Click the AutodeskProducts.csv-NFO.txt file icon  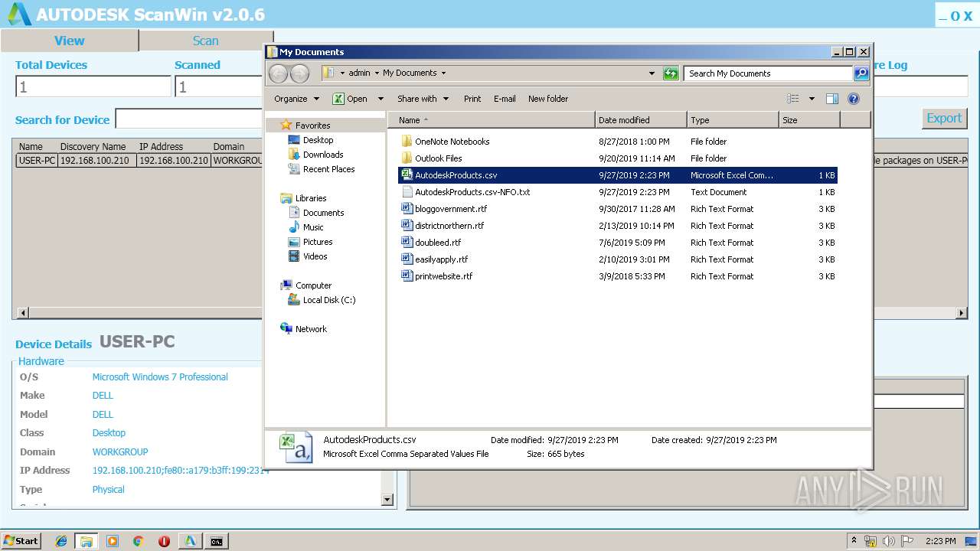point(407,192)
